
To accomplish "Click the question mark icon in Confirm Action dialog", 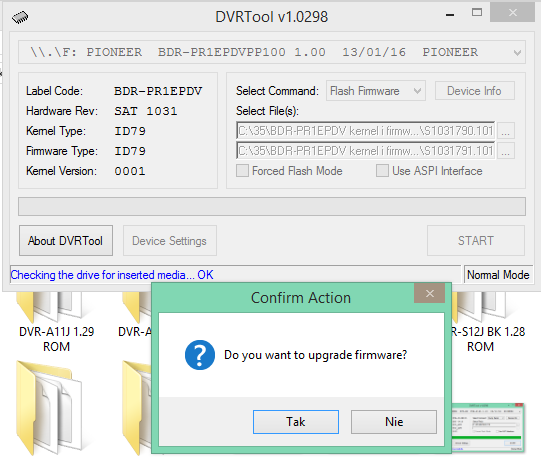I will coord(200,355).
